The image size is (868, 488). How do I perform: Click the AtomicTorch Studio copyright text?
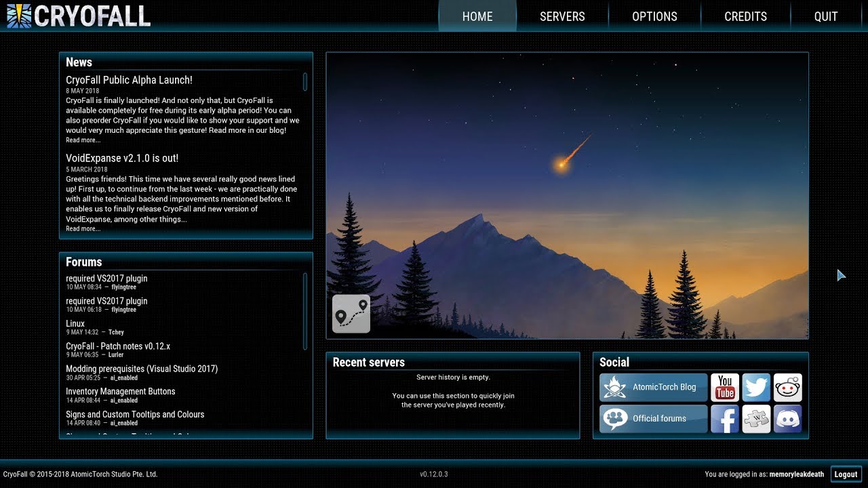80,474
